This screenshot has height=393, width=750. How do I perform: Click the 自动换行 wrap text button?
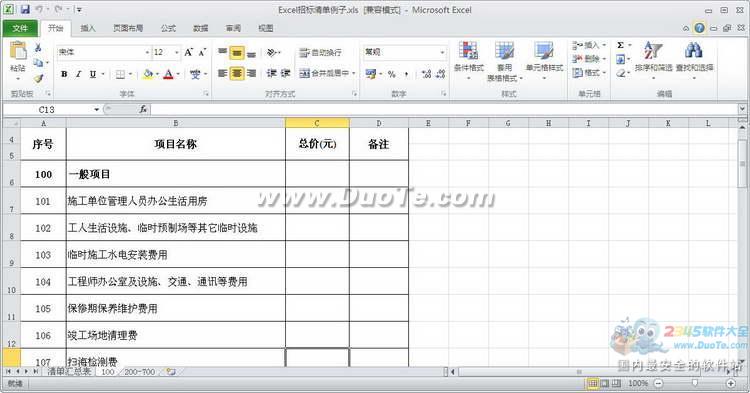click(320, 53)
